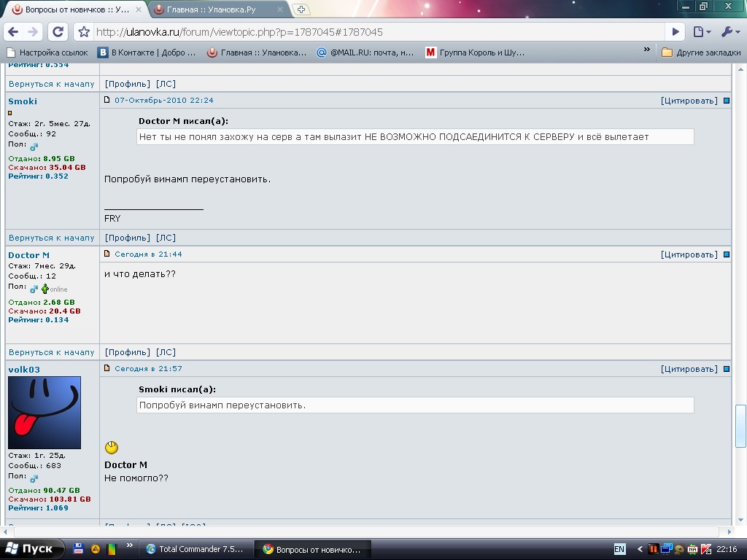The height and width of the screenshot is (560, 747).
Task: Expand hidden bookmarks with the chevron
Action: [x=646, y=50]
